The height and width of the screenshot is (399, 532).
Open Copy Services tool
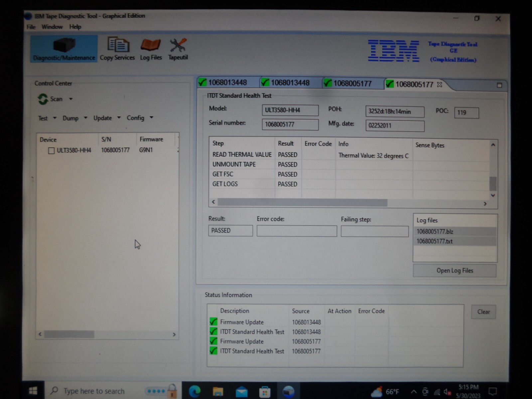pyautogui.click(x=117, y=49)
